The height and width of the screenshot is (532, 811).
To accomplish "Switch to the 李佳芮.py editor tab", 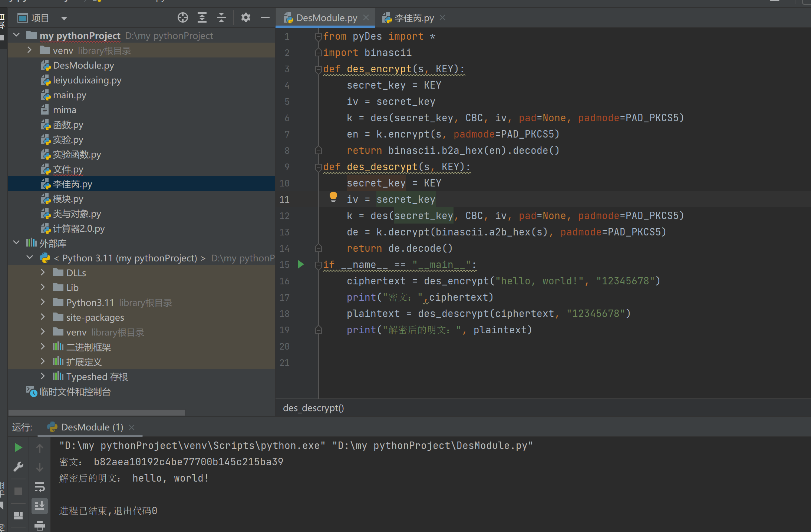I will 413,18.
